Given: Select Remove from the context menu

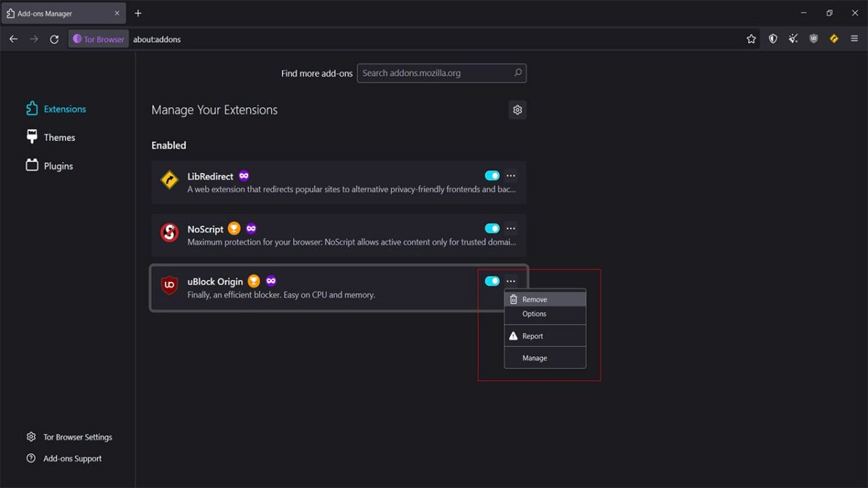Looking at the screenshot, I should tap(535, 299).
